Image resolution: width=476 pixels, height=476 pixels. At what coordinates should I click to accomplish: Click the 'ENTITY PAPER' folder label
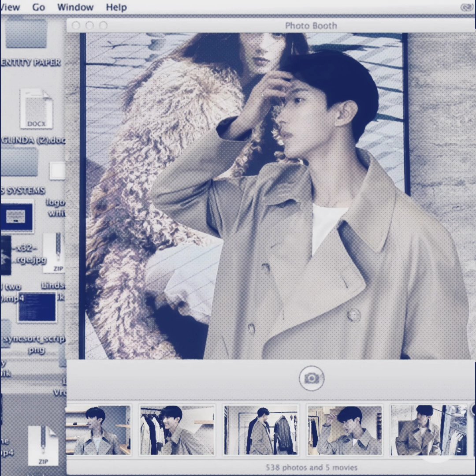(31, 63)
